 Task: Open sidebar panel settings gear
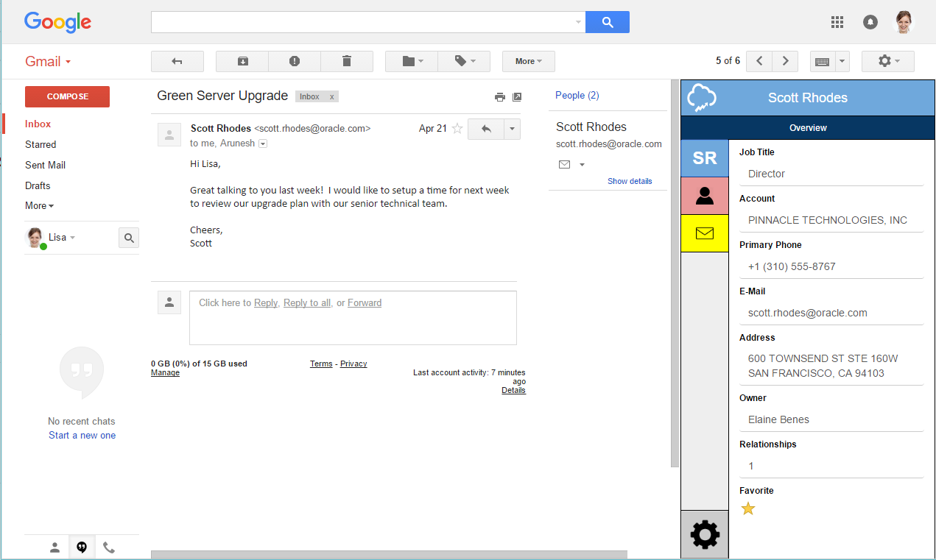tap(705, 534)
